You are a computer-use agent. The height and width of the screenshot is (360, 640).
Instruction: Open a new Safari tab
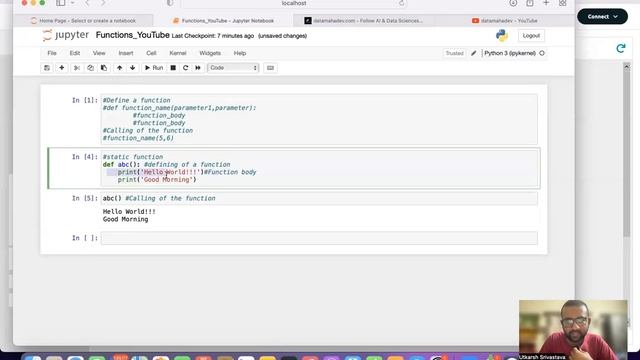coord(546,3)
